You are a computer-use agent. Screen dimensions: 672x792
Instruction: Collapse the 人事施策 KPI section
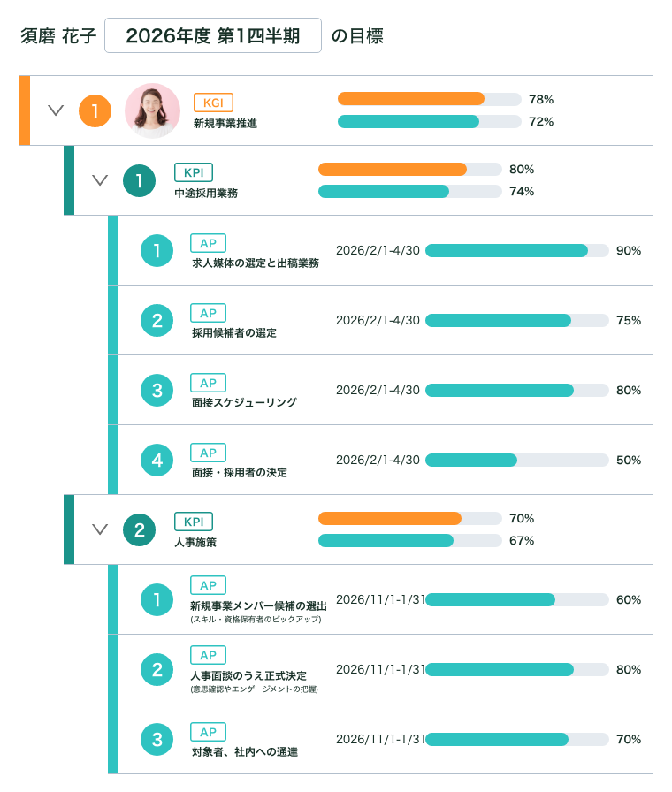tap(100, 529)
